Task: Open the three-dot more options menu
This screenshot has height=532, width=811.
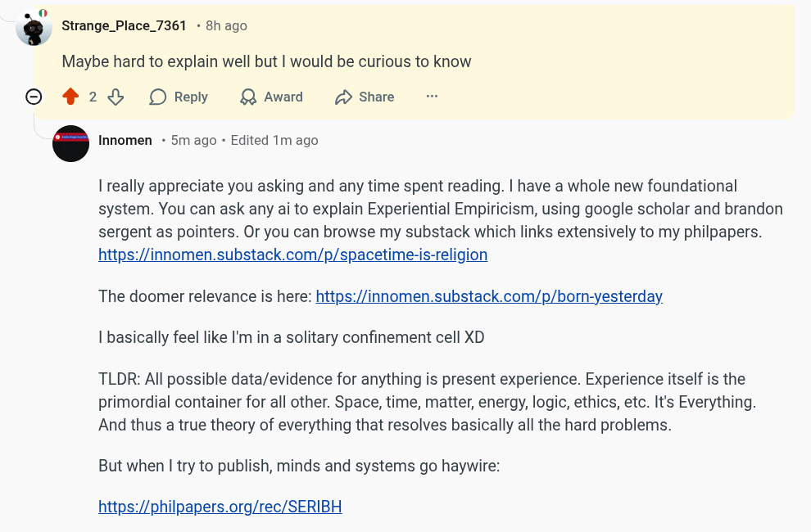Action: pos(432,96)
